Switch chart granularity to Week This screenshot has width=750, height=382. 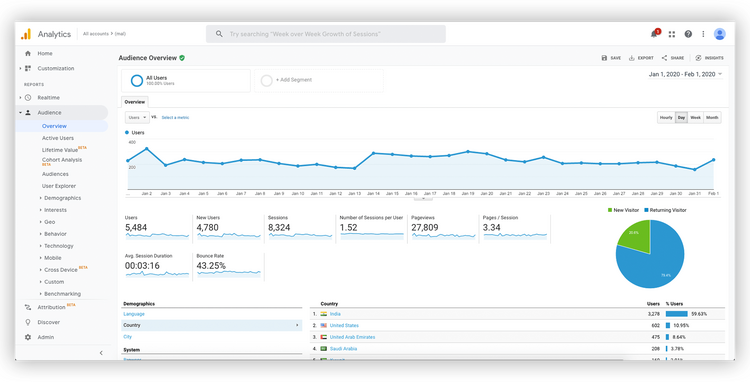[695, 118]
